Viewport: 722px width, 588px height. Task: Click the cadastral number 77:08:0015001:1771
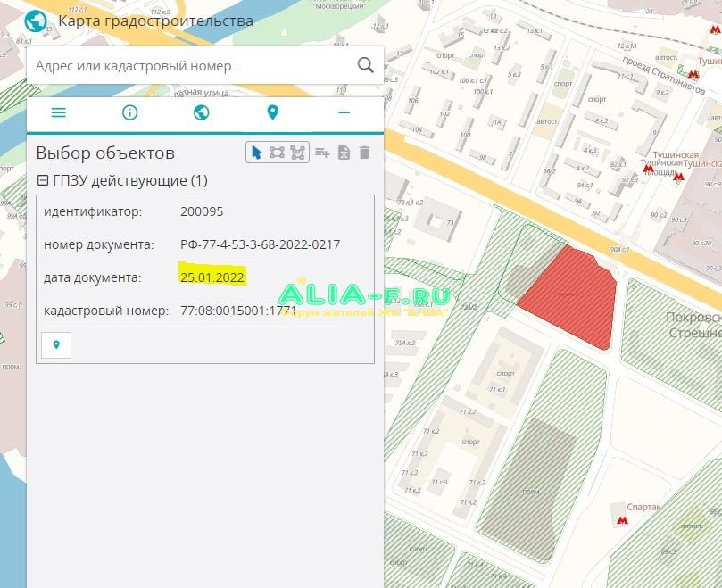238,311
